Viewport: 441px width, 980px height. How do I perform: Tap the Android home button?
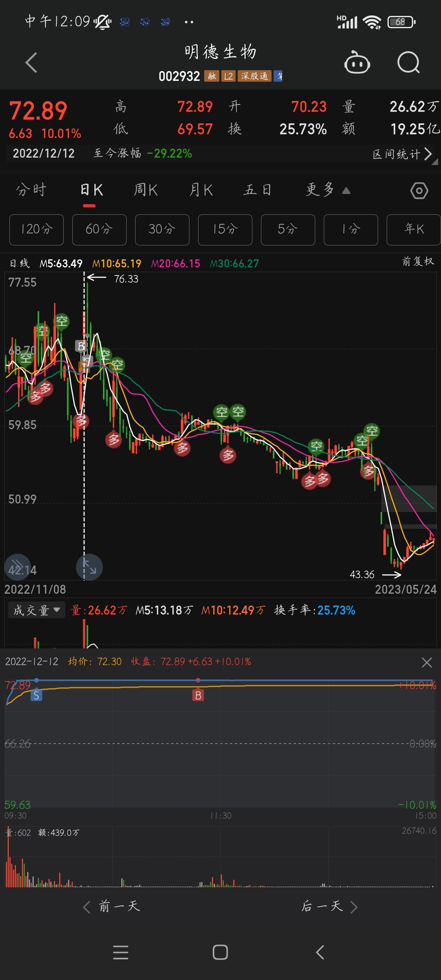[x=220, y=952]
